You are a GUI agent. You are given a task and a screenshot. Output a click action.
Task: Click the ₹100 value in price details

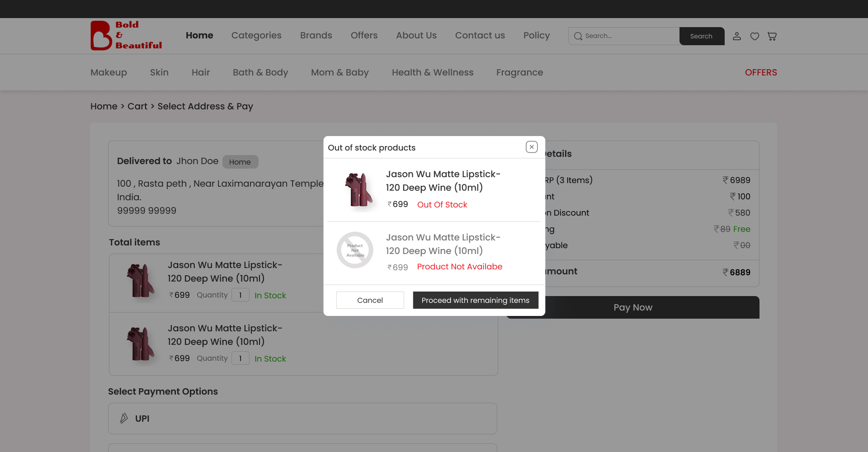click(x=740, y=196)
